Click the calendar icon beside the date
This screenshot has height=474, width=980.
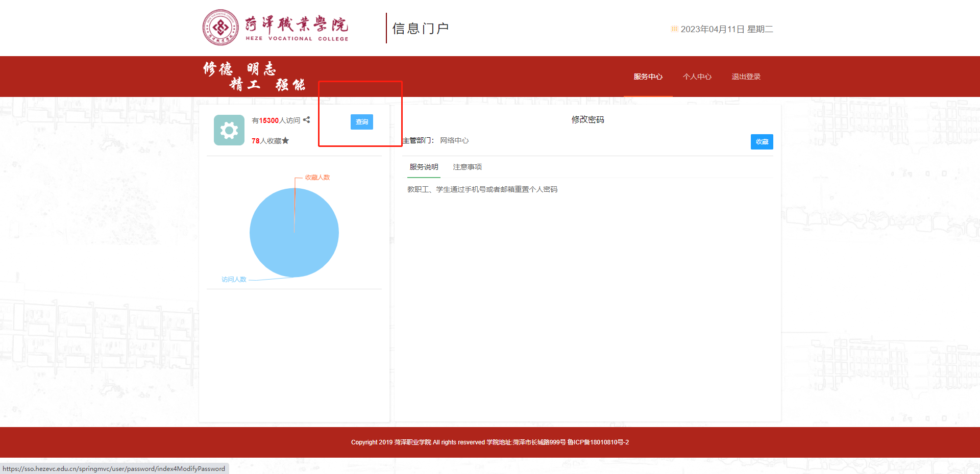tap(674, 29)
